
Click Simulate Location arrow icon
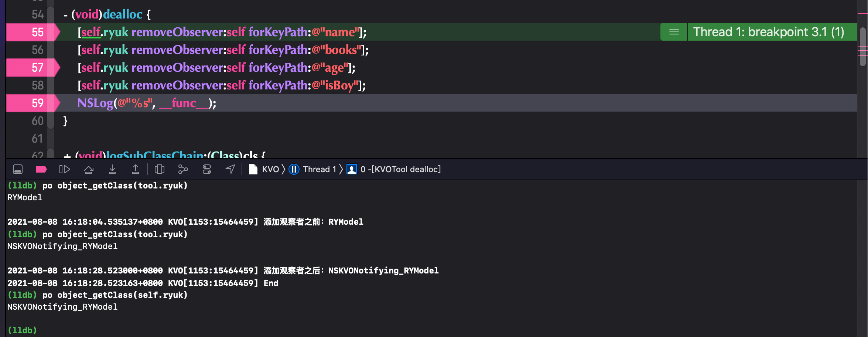click(230, 169)
